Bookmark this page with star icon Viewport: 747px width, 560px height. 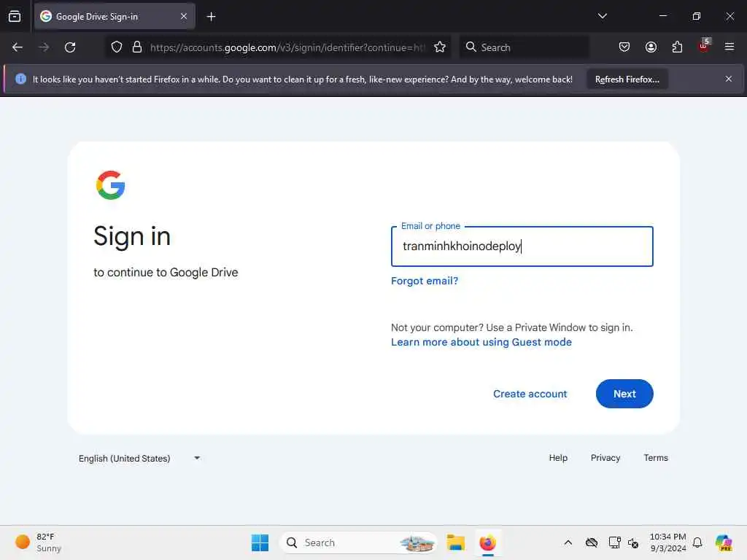pos(440,47)
